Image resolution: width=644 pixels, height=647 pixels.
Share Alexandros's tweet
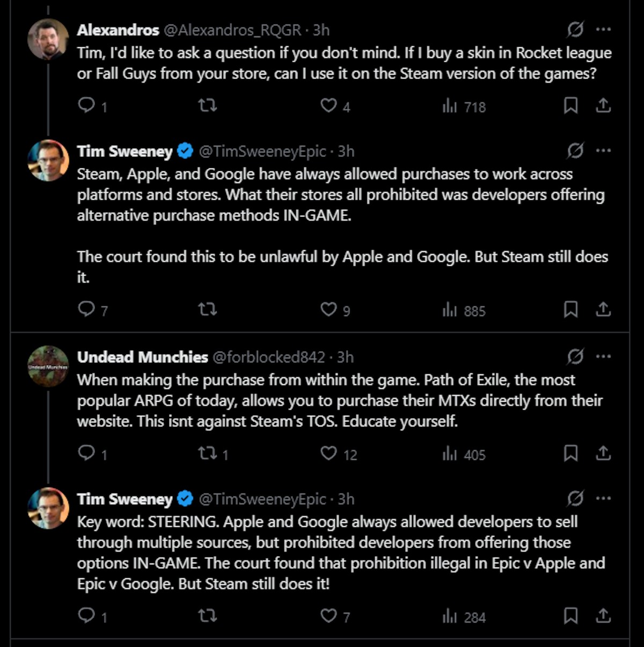pos(603,105)
